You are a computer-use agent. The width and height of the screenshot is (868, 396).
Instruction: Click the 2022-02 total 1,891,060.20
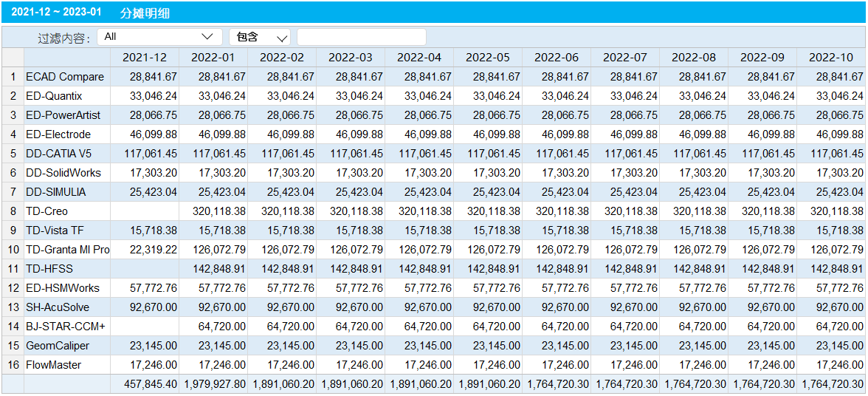click(283, 384)
